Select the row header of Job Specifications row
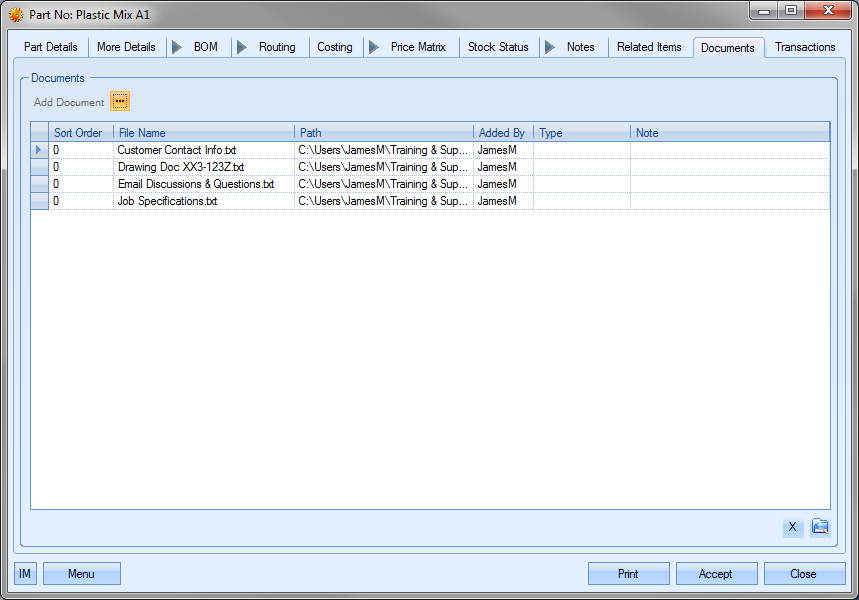The image size is (859, 600). 39,201
